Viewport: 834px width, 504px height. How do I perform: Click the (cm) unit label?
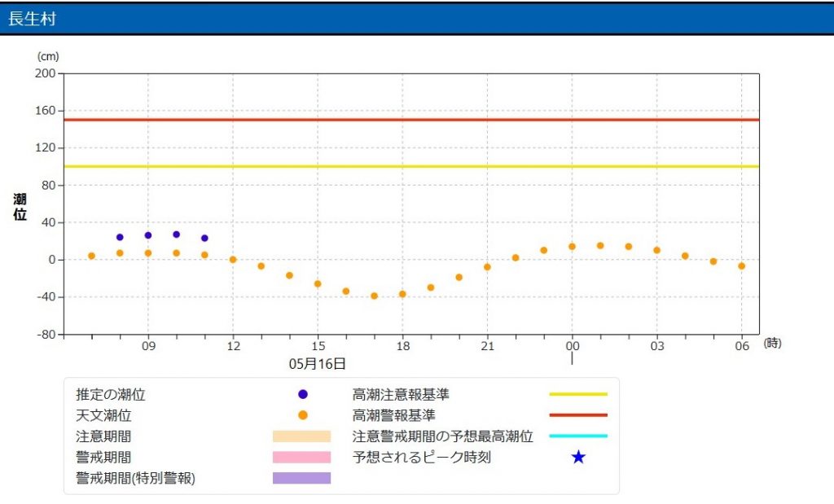(48, 56)
